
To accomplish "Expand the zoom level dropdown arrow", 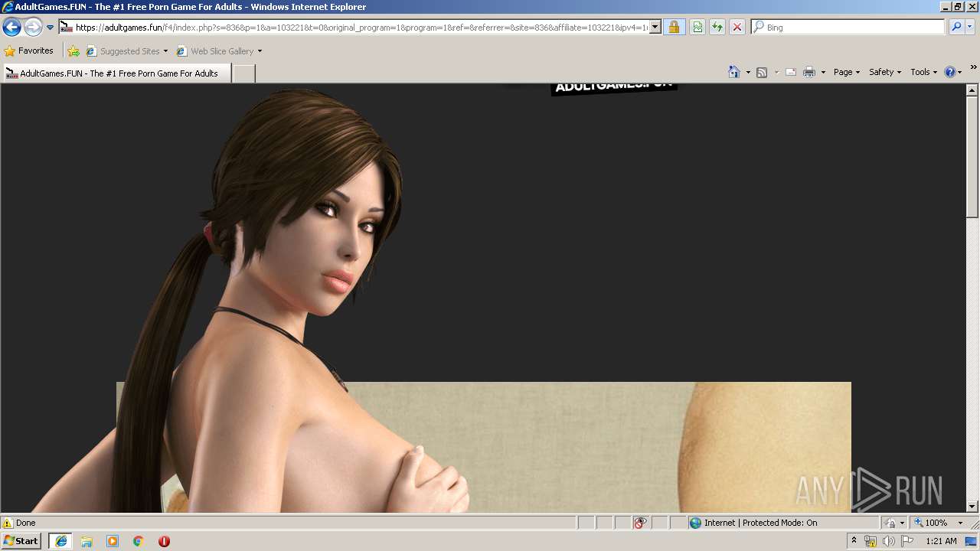I will point(960,523).
